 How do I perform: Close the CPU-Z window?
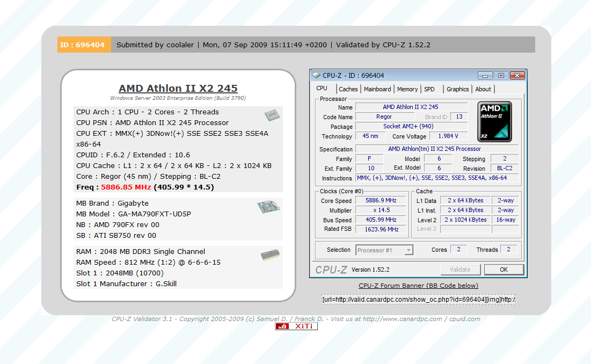517,75
